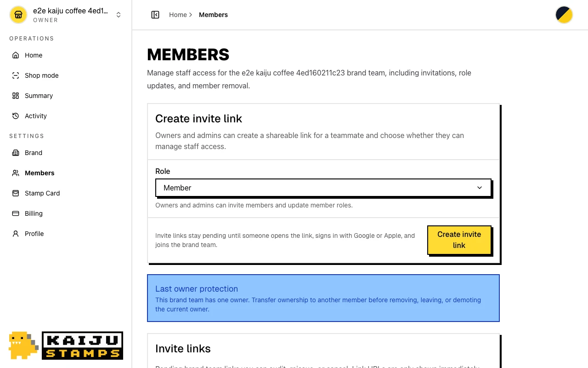Click the Members people icon
Viewport: 588px width, 368px height.
tap(16, 173)
